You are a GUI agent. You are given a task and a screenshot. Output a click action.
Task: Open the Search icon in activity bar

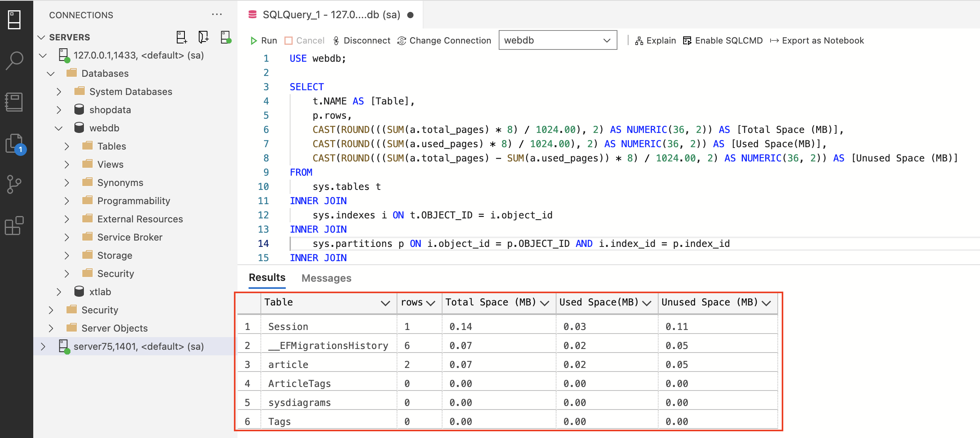click(x=15, y=61)
